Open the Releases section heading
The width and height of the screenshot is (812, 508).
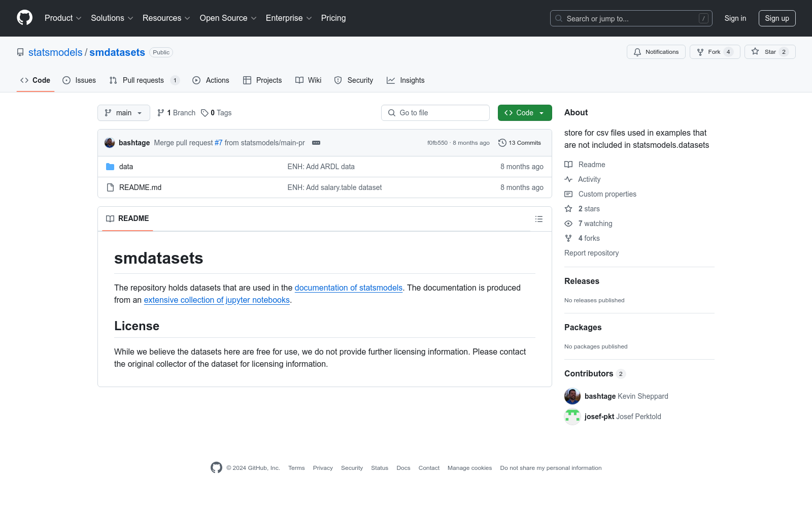tap(582, 281)
